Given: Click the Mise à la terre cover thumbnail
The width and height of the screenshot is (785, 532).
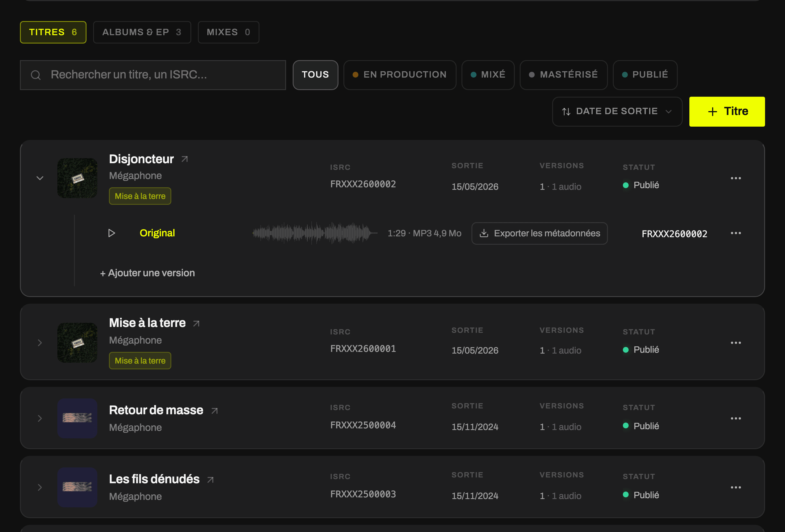Looking at the screenshot, I should click(x=77, y=343).
